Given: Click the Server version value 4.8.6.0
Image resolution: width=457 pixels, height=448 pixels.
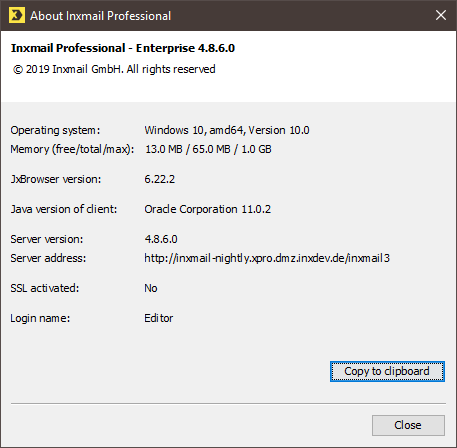Looking at the screenshot, I should [x=161, y=239].
